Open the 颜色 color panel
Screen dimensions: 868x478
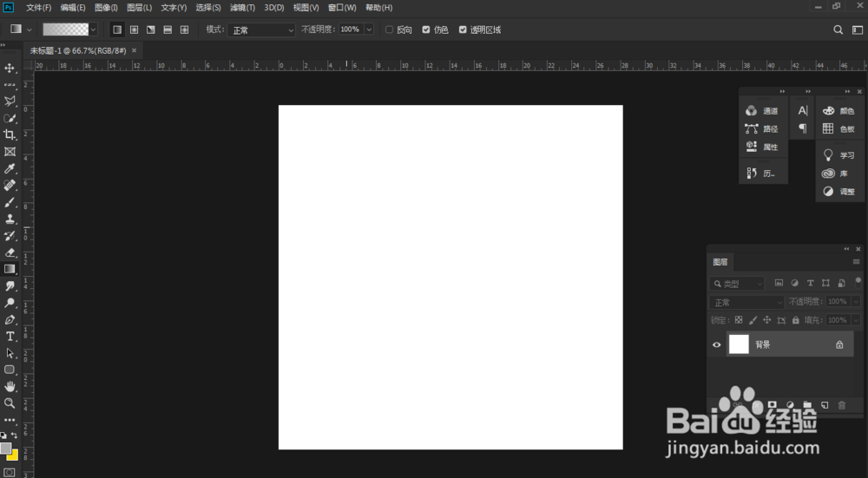coord(839,111)
